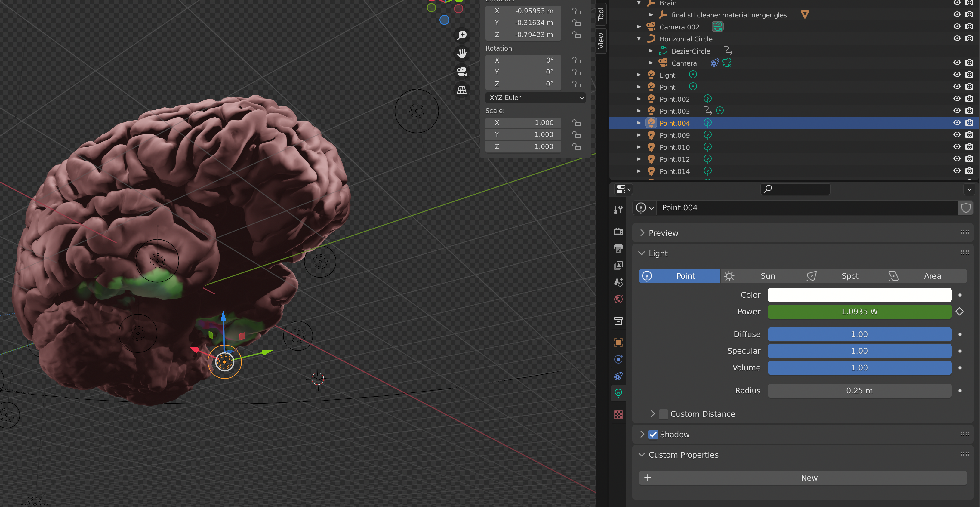Toggle camera view icon in viewport

461,72
